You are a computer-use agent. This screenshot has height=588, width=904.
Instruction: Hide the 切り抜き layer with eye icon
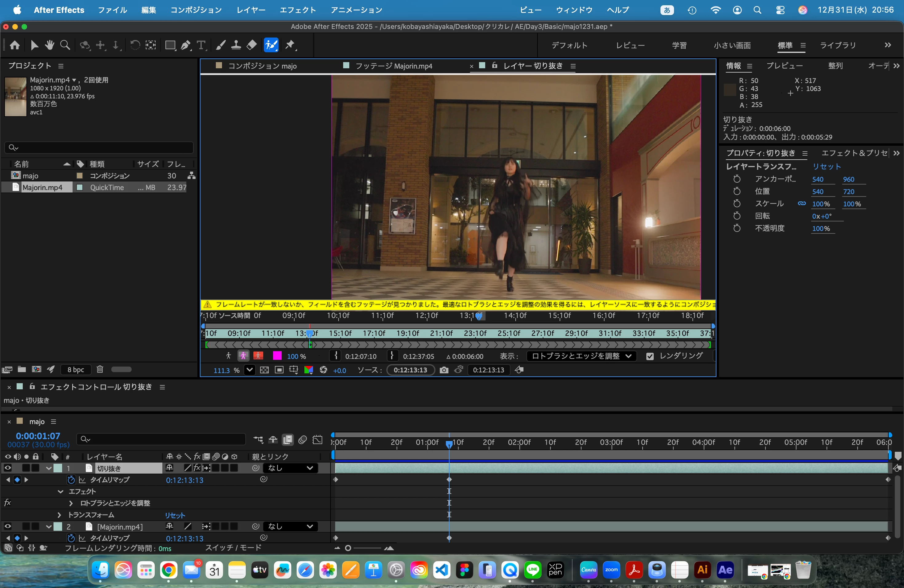7,467
